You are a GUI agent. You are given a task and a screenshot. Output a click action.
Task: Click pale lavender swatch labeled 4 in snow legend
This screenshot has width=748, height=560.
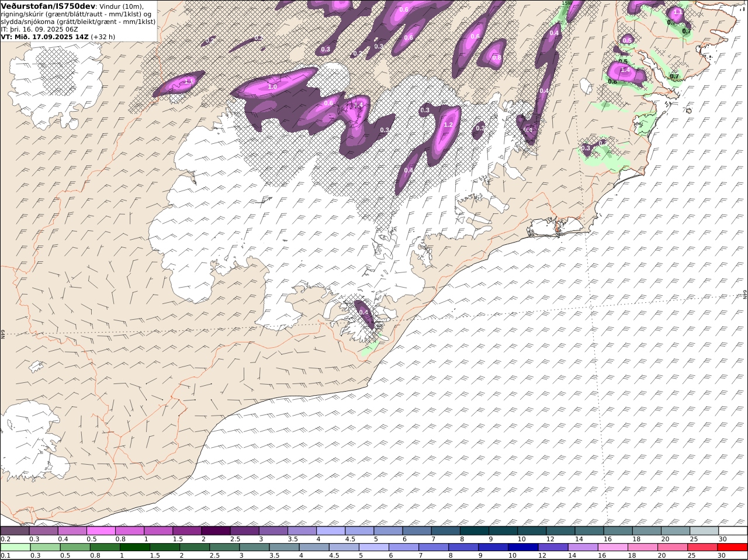click(331, 531)
